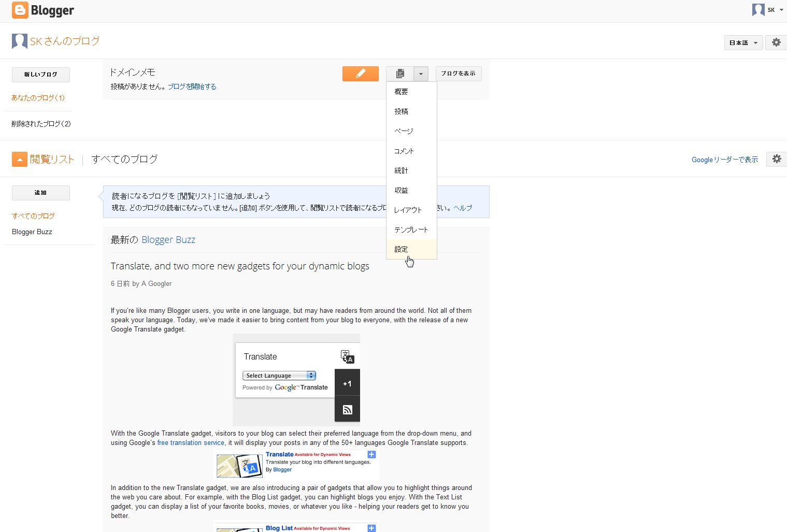Select テンプレート from the dropdown menu
Image resolution: width=787 pixels, height=532 pixels.
click(411, 229)
